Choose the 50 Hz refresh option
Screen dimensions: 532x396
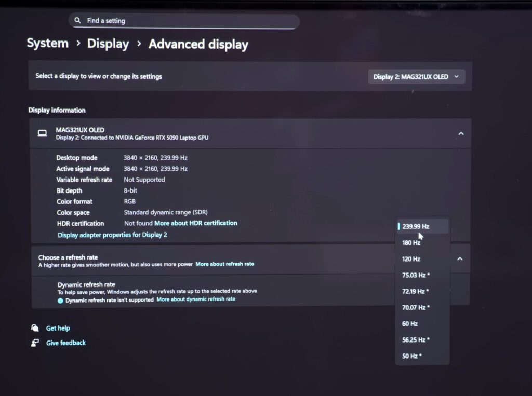coord(411,356)
